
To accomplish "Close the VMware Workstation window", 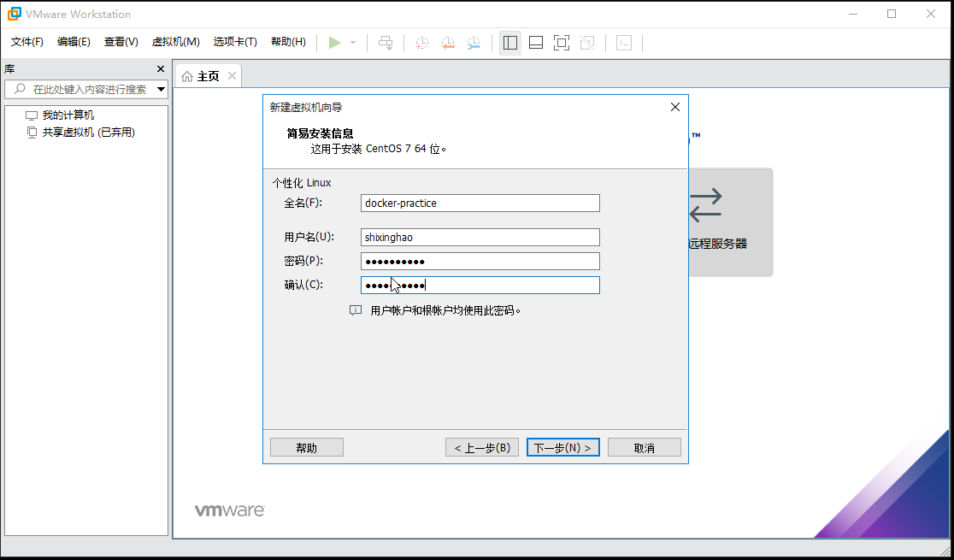I will point(930,14).
